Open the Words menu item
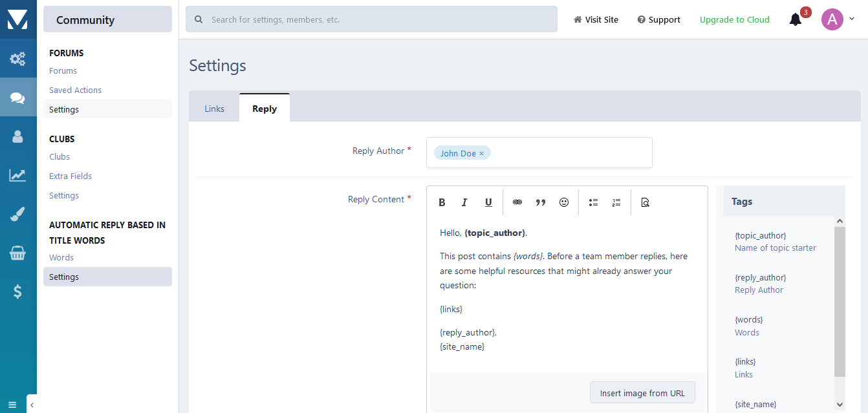 [61, 257]
